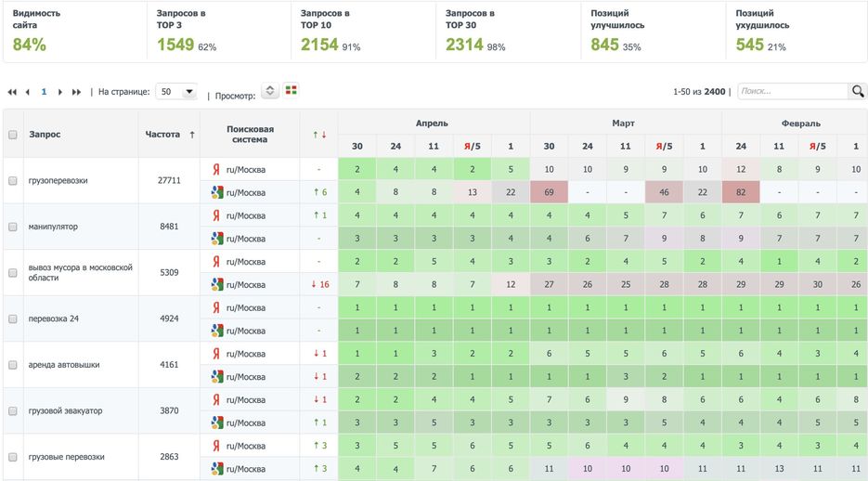Click Google icon in грузоперевозки row

pos(216,192)
